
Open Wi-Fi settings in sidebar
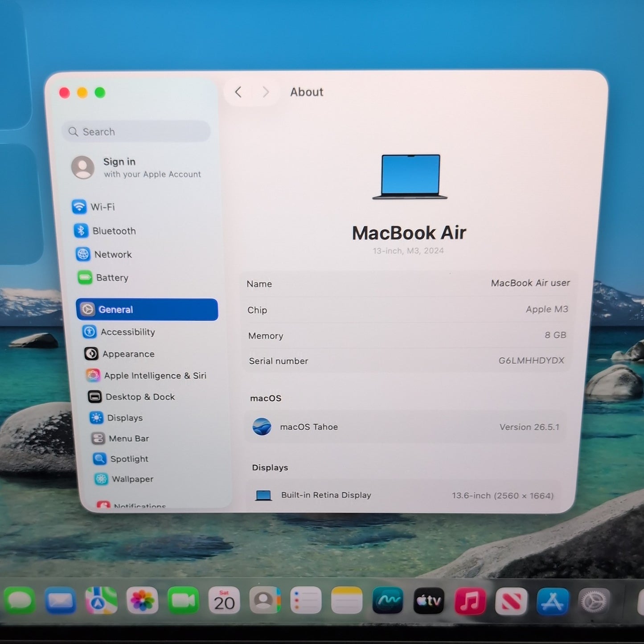[94, 207]
